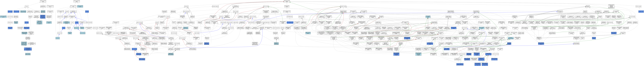Select the blue membrane node

(x=87, y=12)
